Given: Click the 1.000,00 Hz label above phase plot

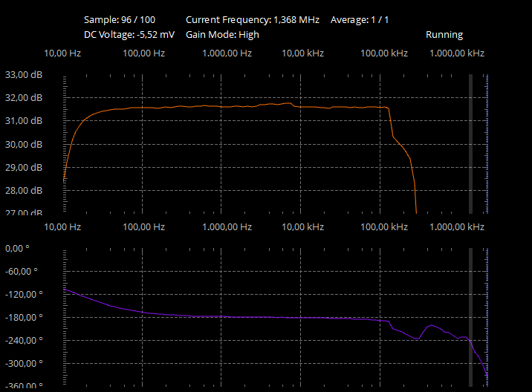Looking at the screenshot, I should coord(227,227).
